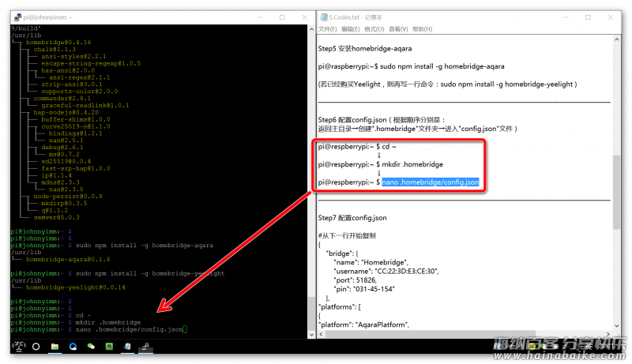Close the Notepad window
The image size is (632, 364).
tap(610, 17)
